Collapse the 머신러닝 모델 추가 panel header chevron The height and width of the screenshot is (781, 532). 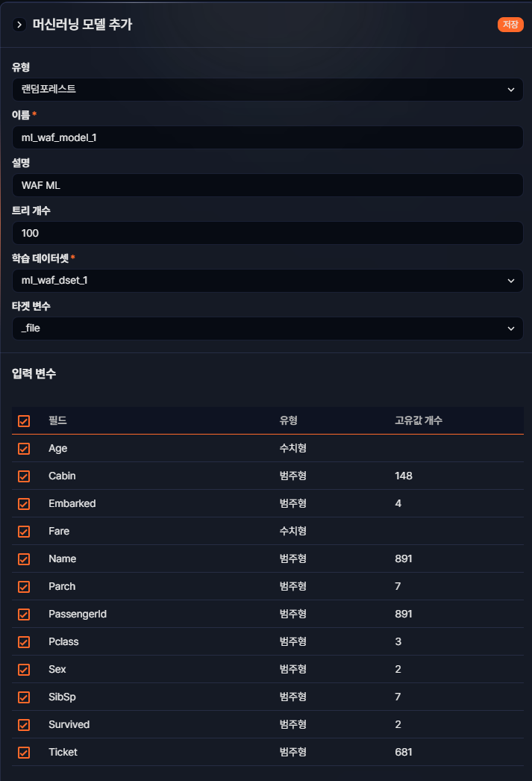(x=19, y=25)
